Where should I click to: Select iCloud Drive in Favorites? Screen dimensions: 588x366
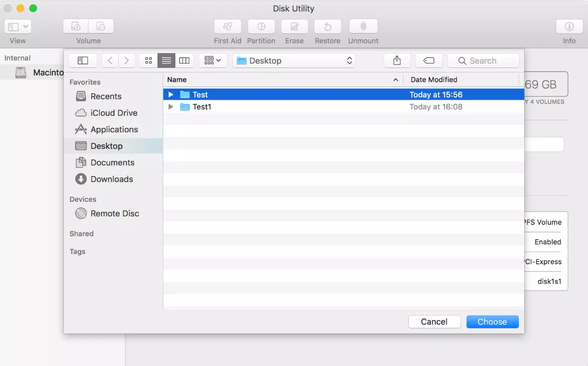[x=113, y=113]
